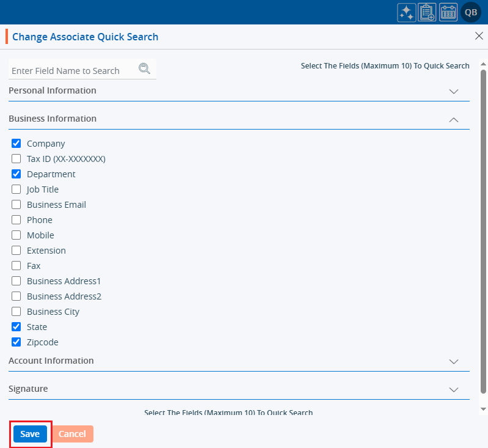
Task: Close the Change Associate Quick Search dialog
Action: (479, 36)
